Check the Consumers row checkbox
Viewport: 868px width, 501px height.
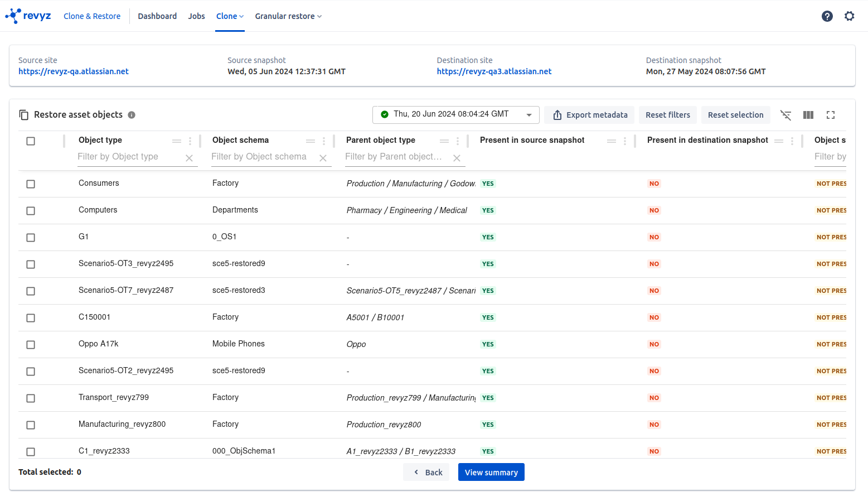click(x=31, y=184)
